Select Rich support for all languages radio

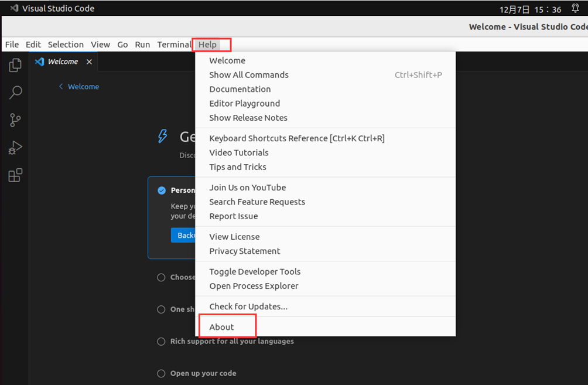pos(161,342)
